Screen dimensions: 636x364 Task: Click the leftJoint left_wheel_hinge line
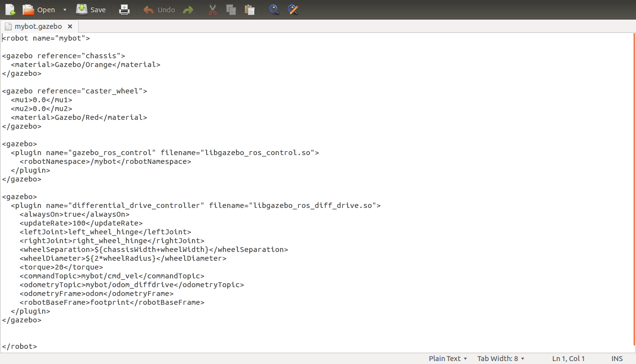coord(105,232)
